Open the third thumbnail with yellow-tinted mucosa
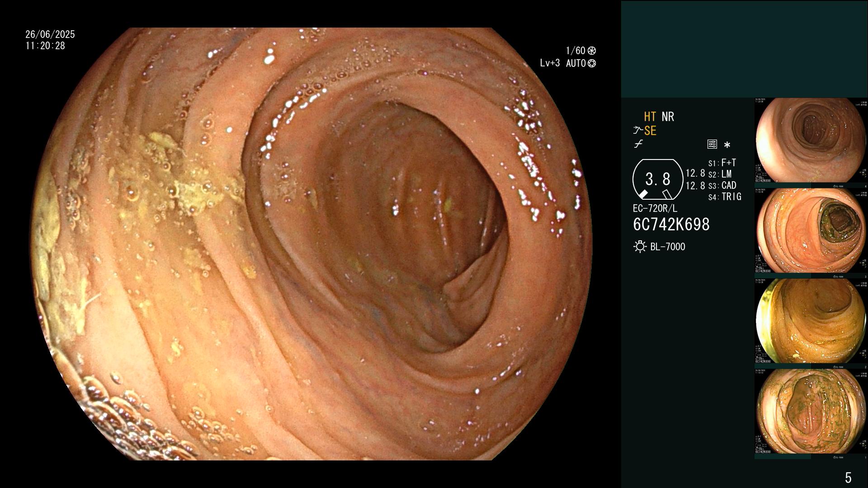This screenshot has width=868, height=488. click(x=811, y=321)
